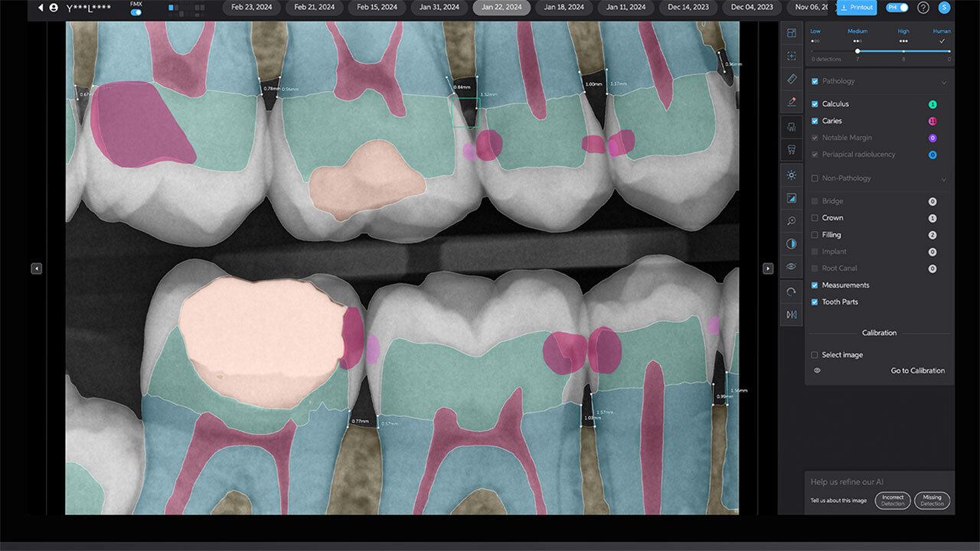Open the Feb 23, 2024 date tab
The height and width of the screenshot is (551, 980).
[252, 8]
